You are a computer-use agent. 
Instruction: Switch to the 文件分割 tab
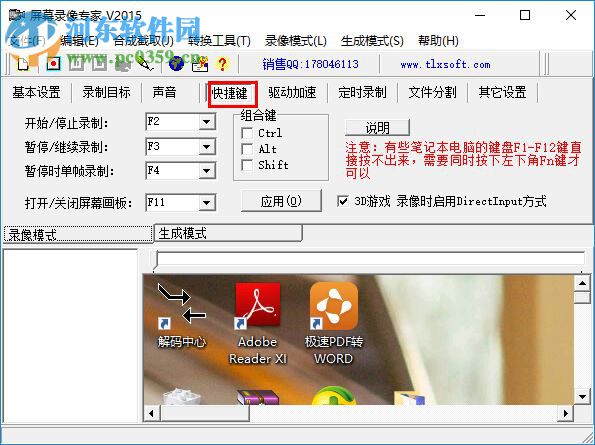pyautogui.click(x=433, y=92)
